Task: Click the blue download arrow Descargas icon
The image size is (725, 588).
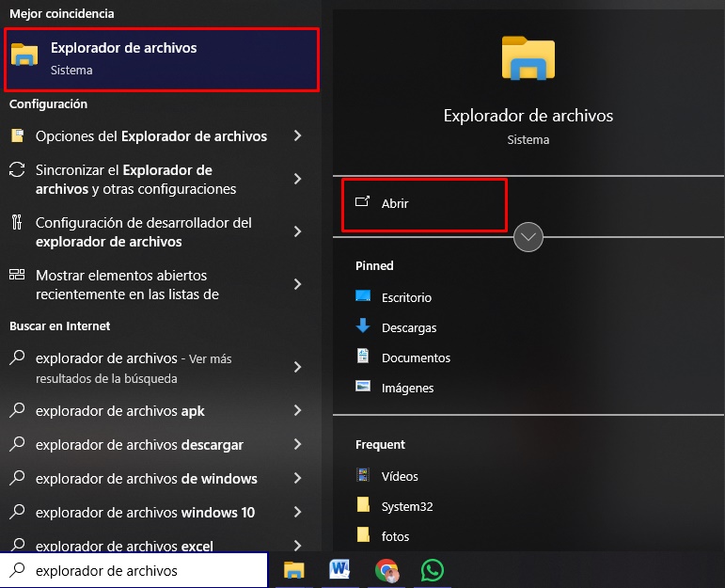Action: coord(363,326)
